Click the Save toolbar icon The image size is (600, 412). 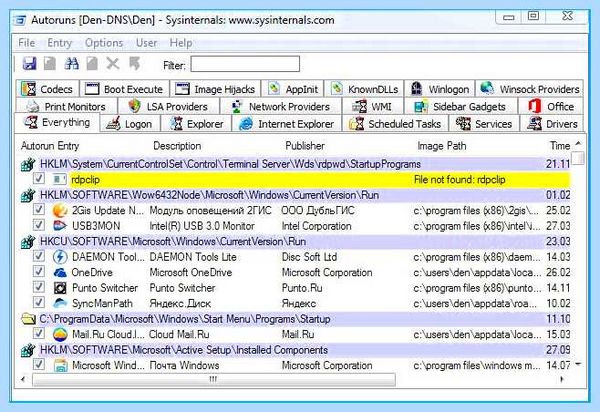(29, 63)
